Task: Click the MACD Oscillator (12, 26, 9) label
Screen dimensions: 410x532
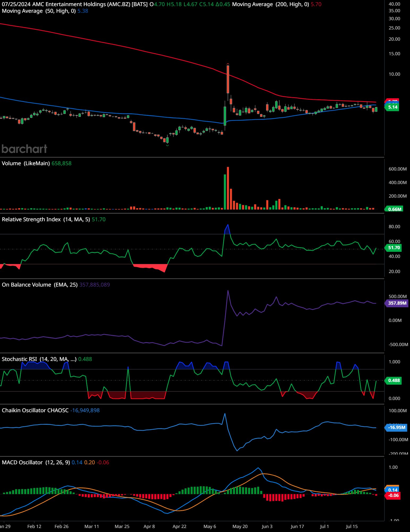Action: tap(36, 462)
